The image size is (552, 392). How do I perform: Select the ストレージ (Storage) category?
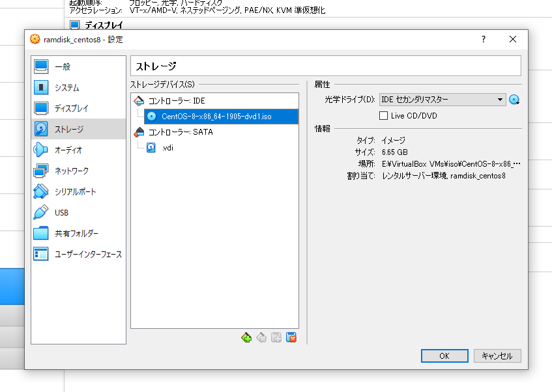point(78,129)
